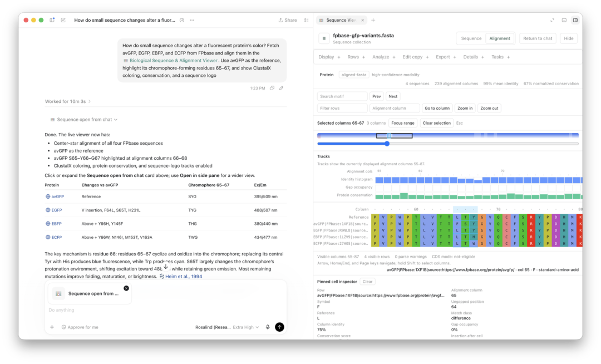601x364 pixels.
Task: Switch to Alignment view mode
Action: (x=499, y=38)
